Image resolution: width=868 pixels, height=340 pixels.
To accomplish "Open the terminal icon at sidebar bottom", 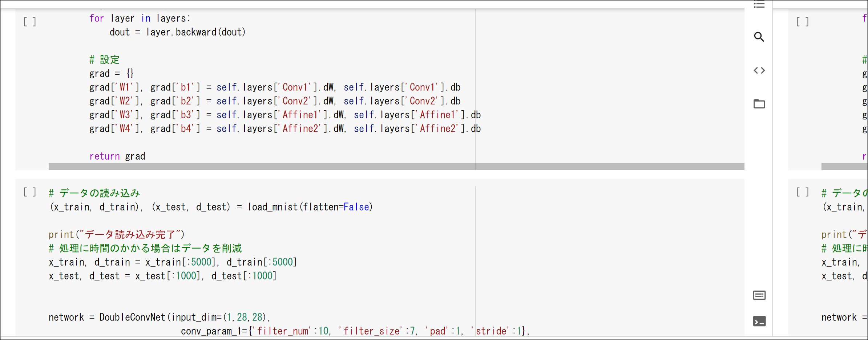I will (759, 321).
